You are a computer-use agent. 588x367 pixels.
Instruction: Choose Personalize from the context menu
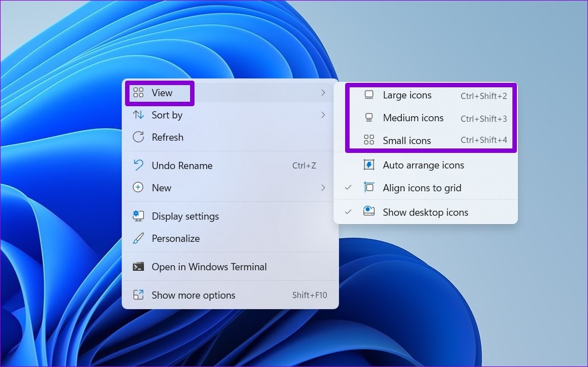pyautogui.click(x=230, y=239)
